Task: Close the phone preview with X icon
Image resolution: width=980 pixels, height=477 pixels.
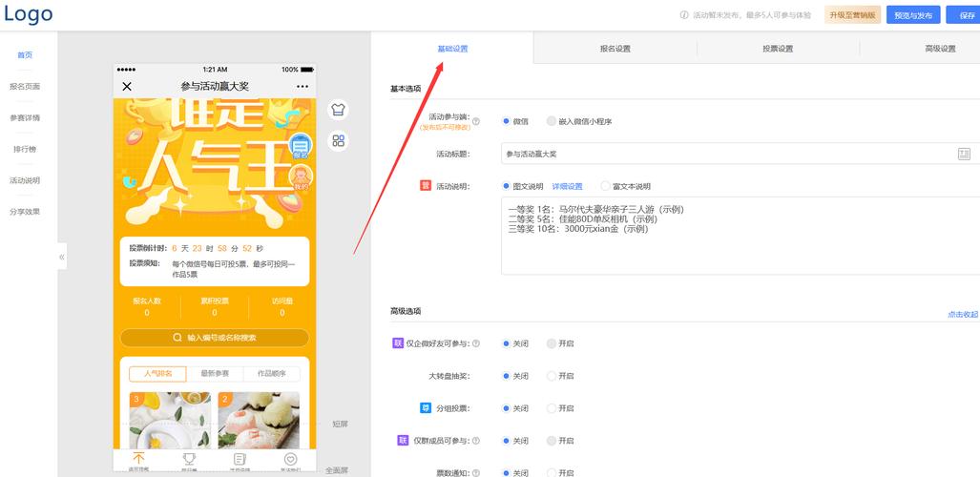Action: pyautogui.click(x=127, y=86)
